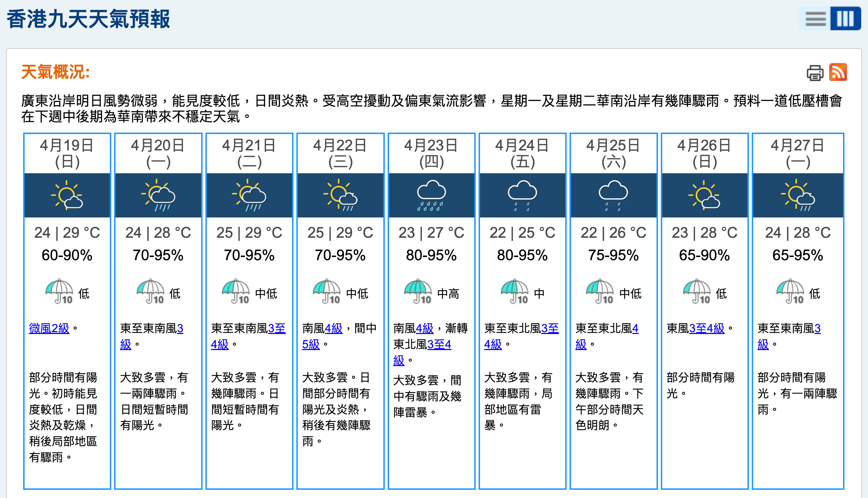Image resolution: width=868 pixels, height=498 pixels.
Task: Open the 3至4級 link for April 26
Action: [x=707, y=328]
